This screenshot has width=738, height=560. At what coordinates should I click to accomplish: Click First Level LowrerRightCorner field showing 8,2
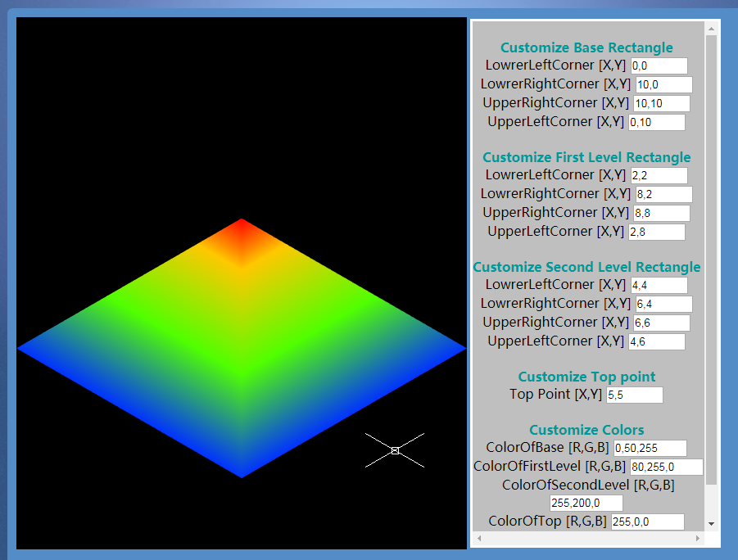663,194
